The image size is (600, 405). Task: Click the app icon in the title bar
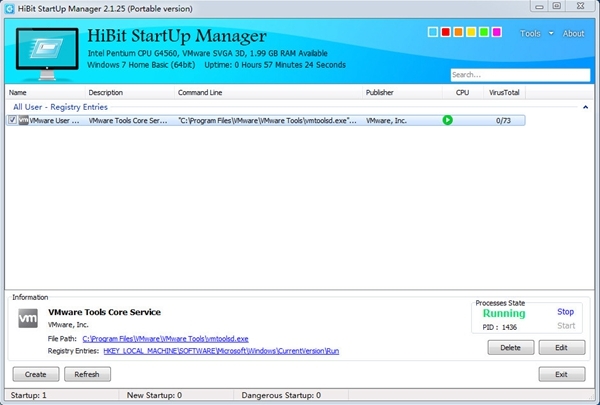[x=9, y=8]
